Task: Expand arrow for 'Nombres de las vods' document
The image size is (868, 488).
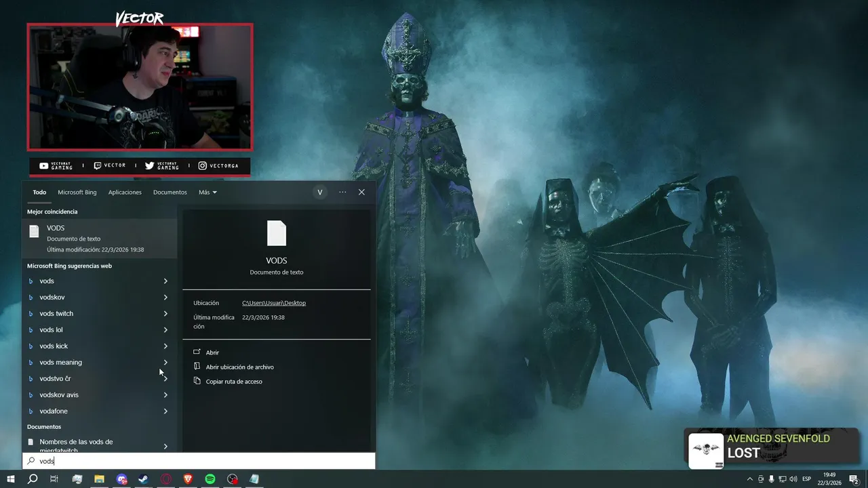Action: click(x=165, y=447)
